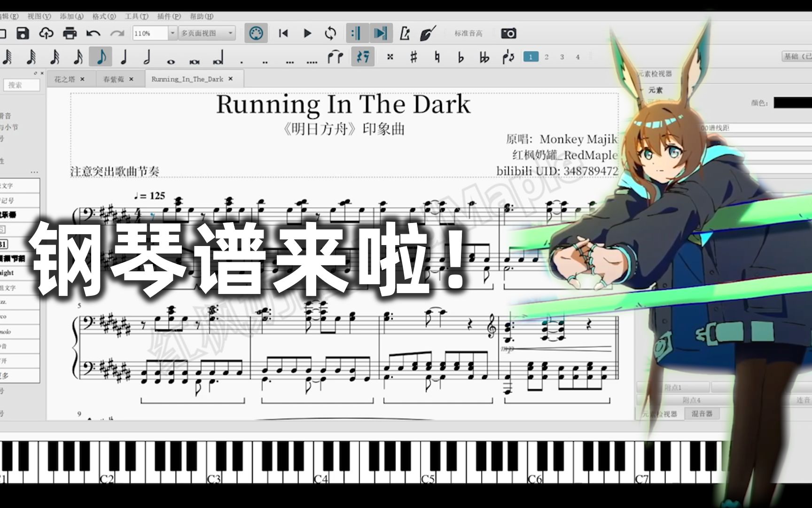Open the 添加(A) menu
The width and height of the screenshot is (812, 508).
click(x=72, y=16)
